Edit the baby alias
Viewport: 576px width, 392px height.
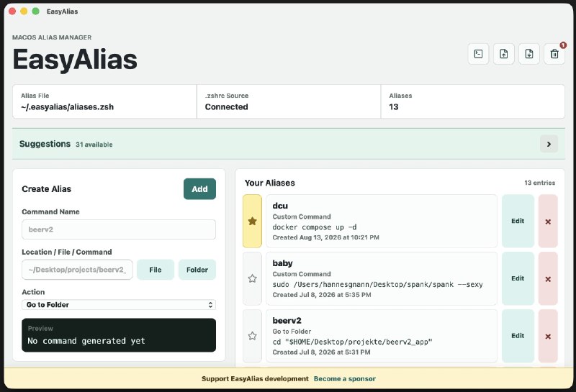pyautogui.click(x=518, y=278)
